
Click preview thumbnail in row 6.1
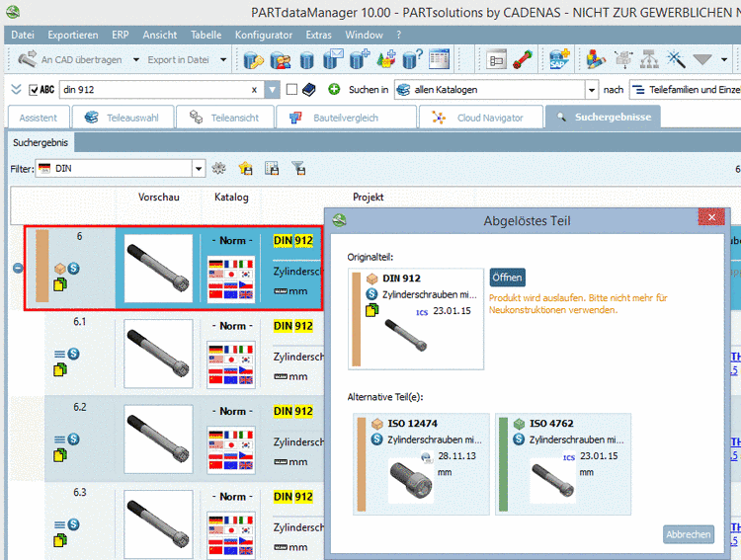coord(158,354)
